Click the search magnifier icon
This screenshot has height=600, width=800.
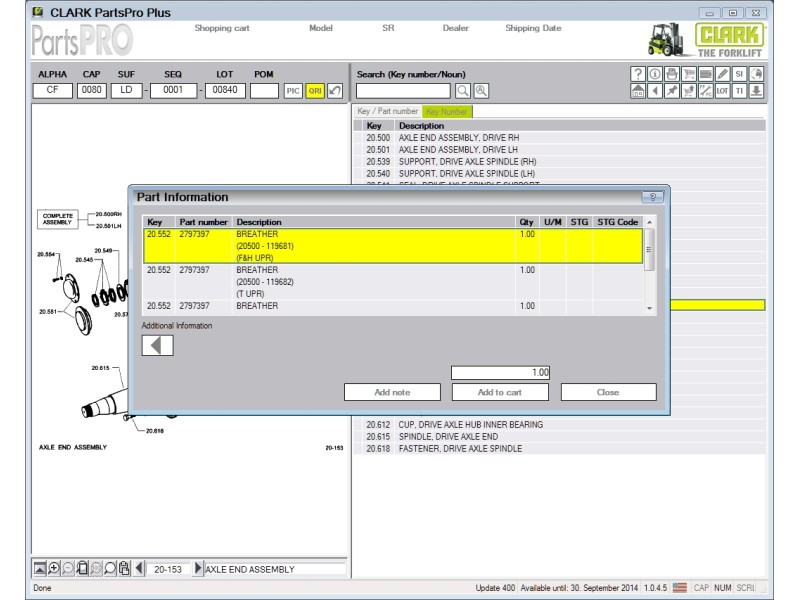point(463,91)
